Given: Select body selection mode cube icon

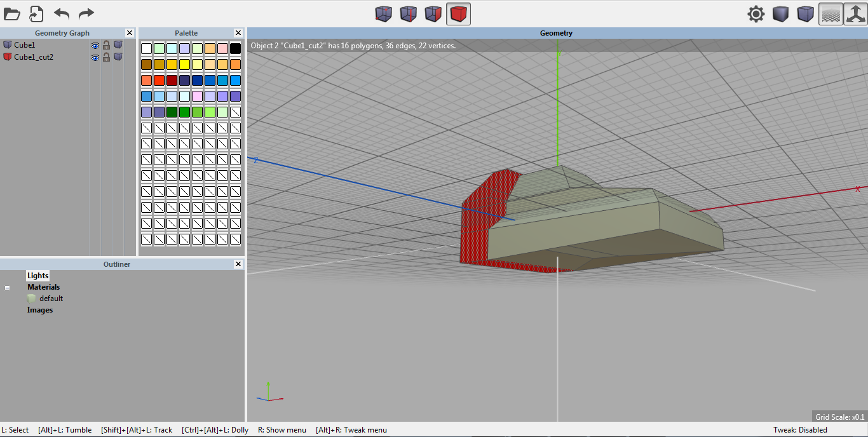Looking at the screenshot, I should [458, 13].
